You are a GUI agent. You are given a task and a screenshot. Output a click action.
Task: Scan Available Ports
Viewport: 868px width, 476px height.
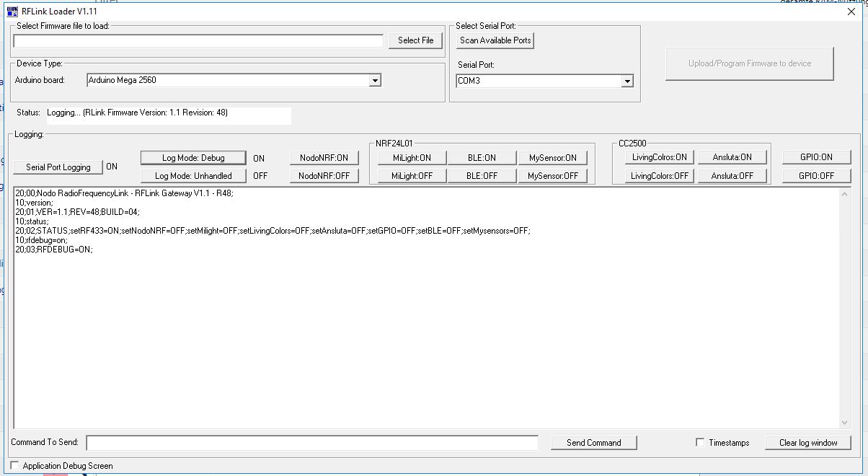tap(495, 40)
